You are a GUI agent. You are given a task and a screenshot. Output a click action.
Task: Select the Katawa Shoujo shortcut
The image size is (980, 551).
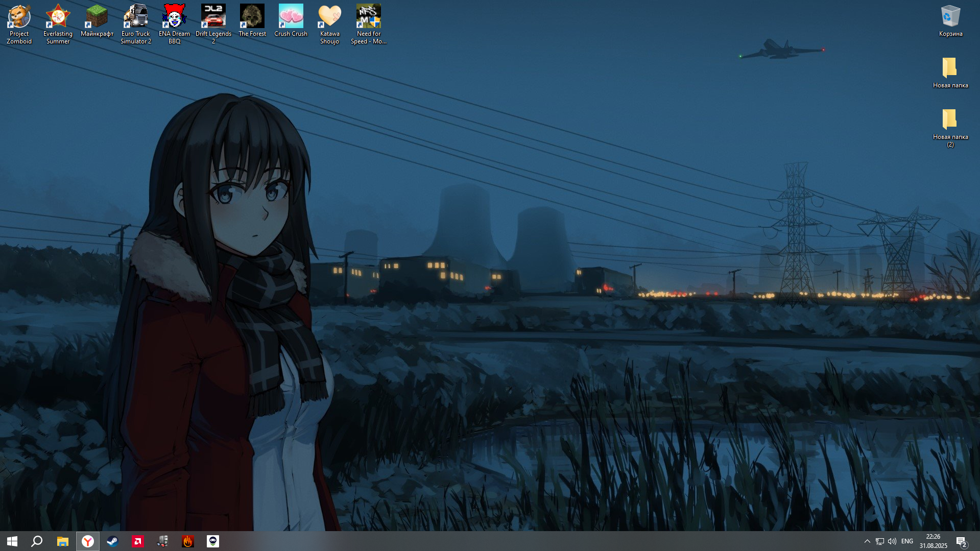point(330,24)
